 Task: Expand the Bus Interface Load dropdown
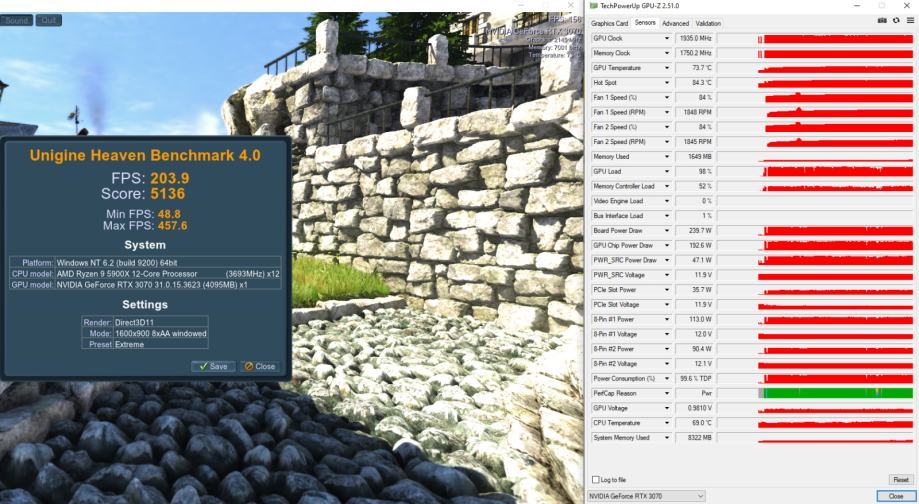coord(666,216)
